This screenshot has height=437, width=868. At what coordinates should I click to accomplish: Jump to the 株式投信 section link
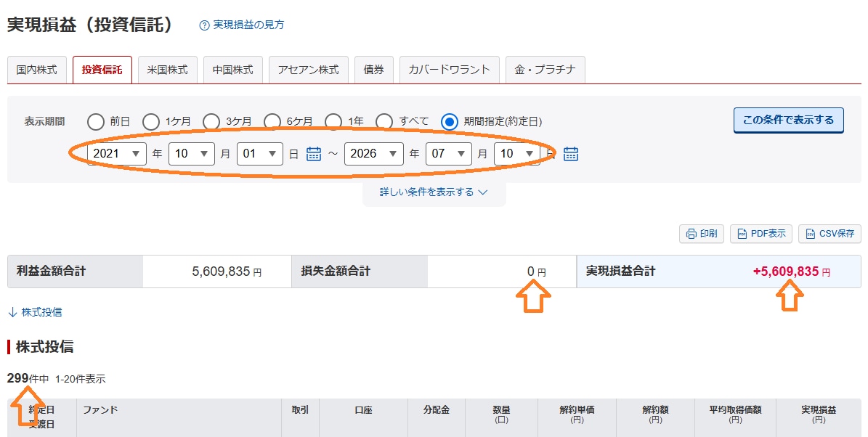tap(41, 312)
